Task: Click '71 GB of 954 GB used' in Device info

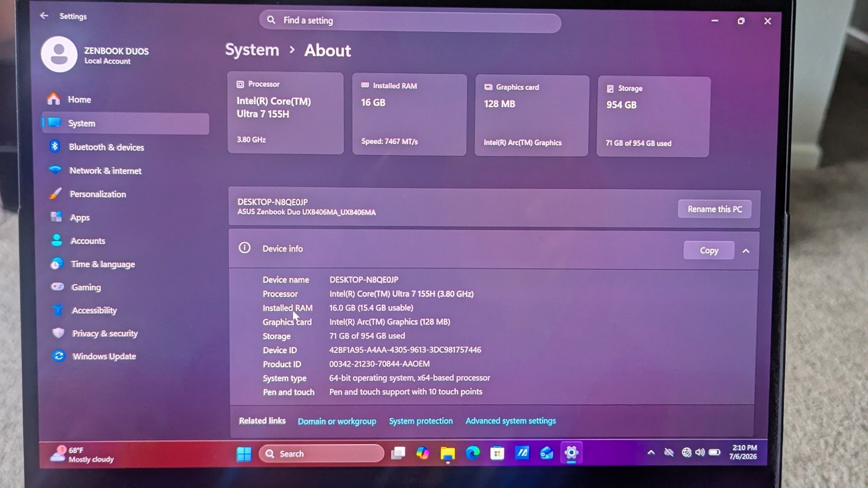Action: point(367,336)
